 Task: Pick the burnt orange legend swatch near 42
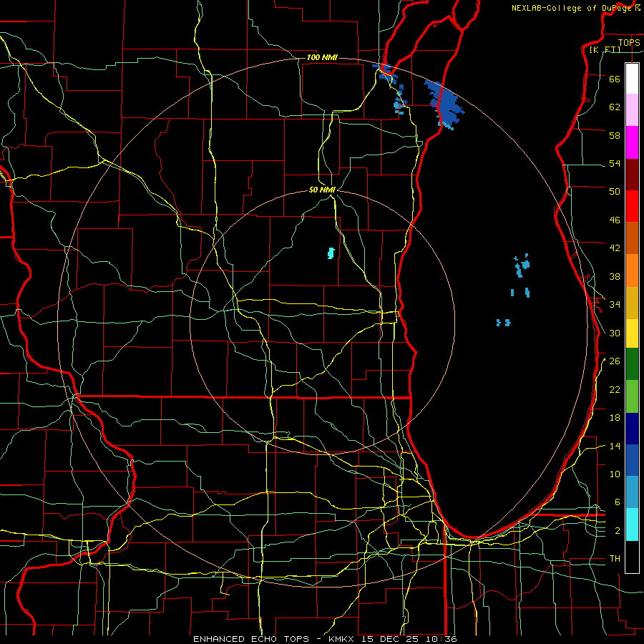click(x=632, y=238)
